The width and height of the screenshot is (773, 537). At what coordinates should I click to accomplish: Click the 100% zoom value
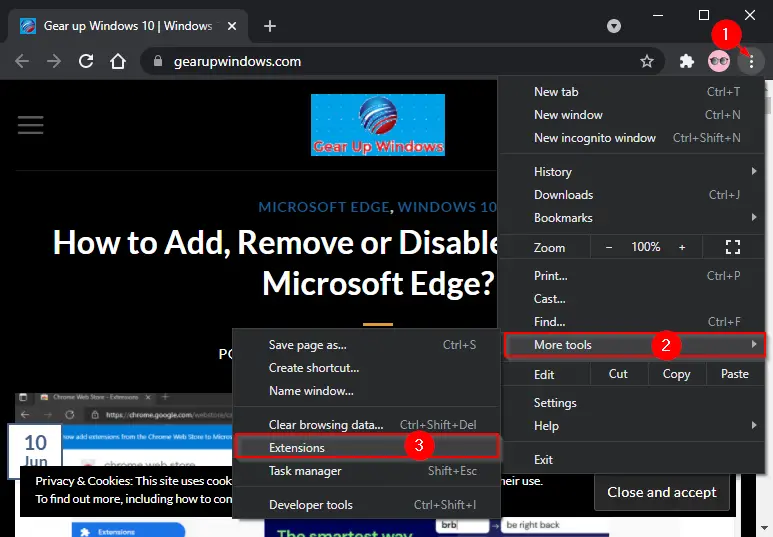click(646, 247)
